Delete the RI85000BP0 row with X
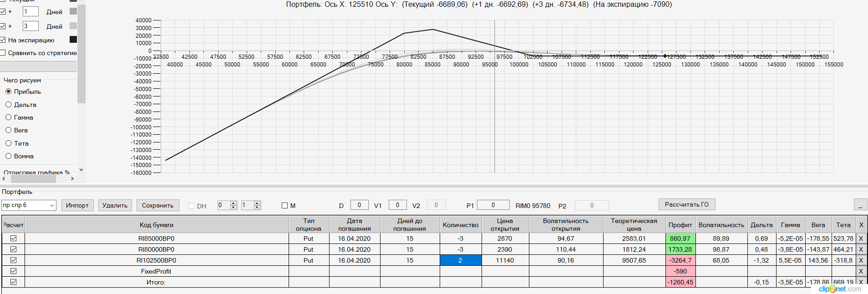Viewport: 868px width, 294px height. point(861,238)
